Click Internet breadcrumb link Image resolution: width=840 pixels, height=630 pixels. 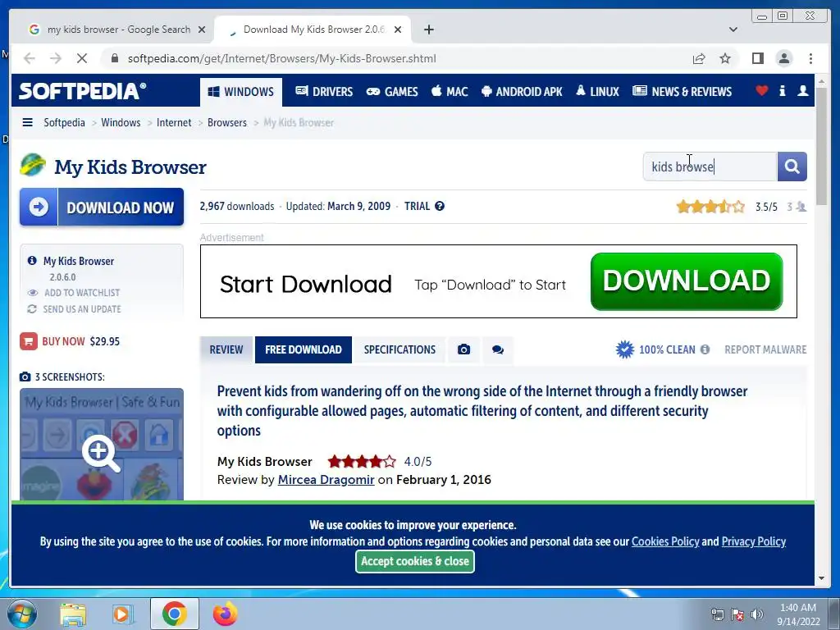tap(174, 123)
